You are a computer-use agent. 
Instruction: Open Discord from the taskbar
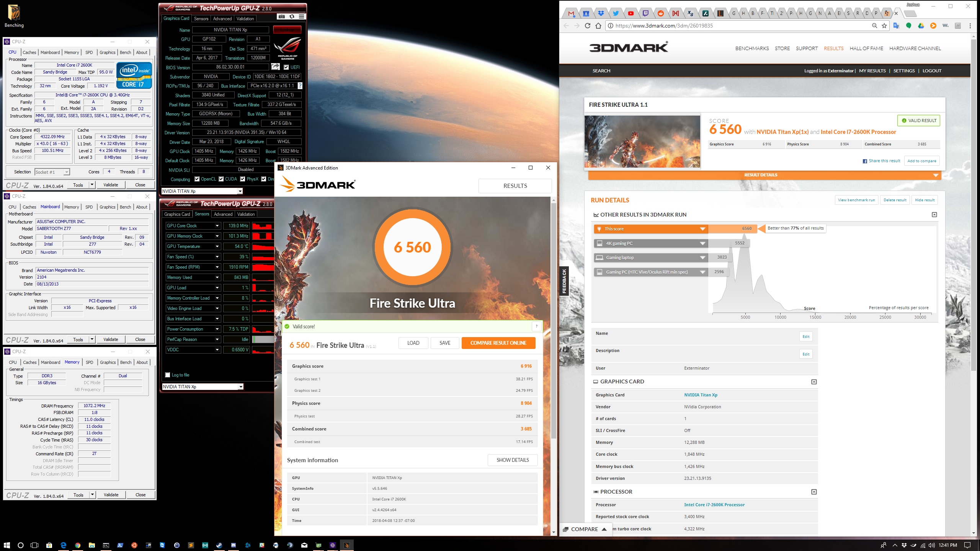coord(234,545)
